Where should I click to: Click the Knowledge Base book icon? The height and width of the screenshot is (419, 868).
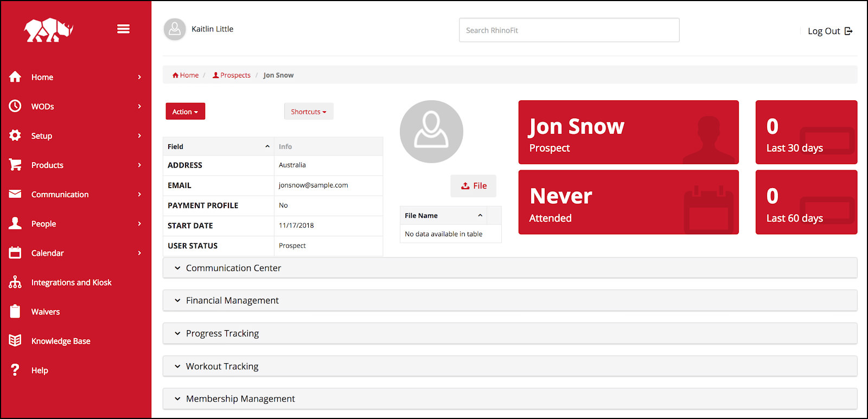pos(15,341)
